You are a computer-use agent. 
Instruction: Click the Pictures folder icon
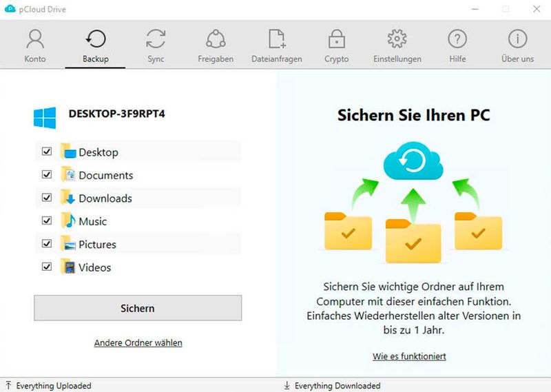68,244
